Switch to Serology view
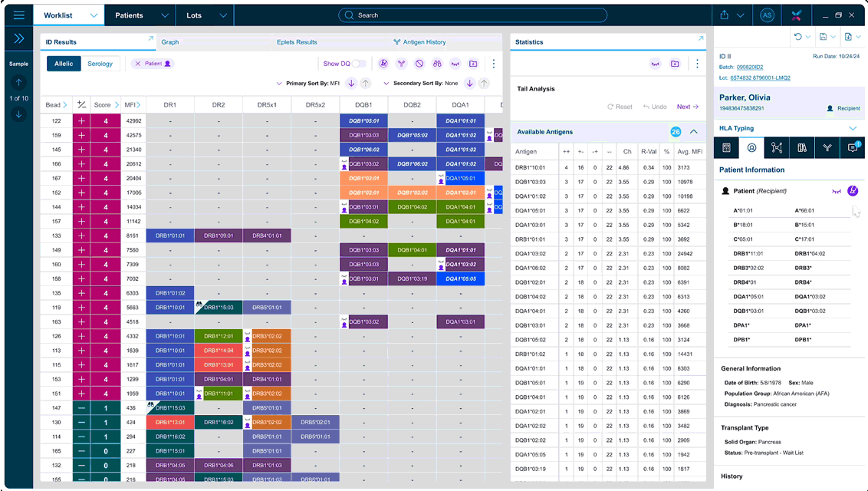Image resolution: width=868 pixels, height=491 pixels. pos(100,64)
